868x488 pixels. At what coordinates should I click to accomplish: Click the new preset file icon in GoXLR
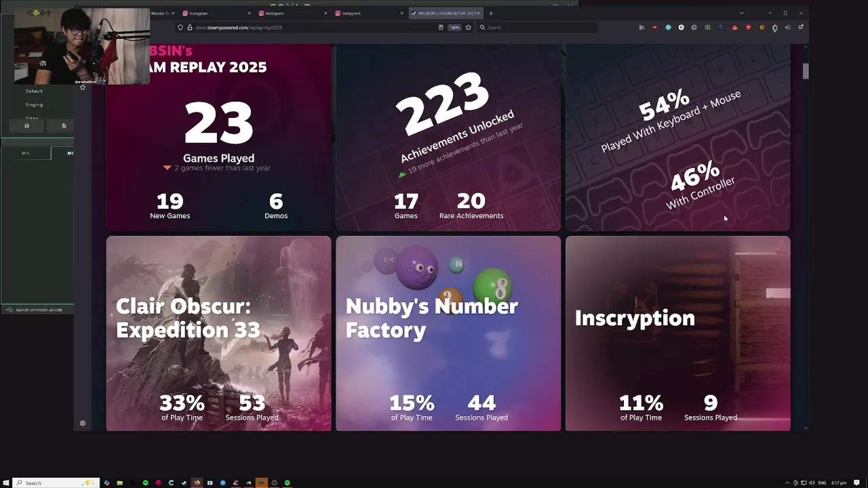point(64,125)
